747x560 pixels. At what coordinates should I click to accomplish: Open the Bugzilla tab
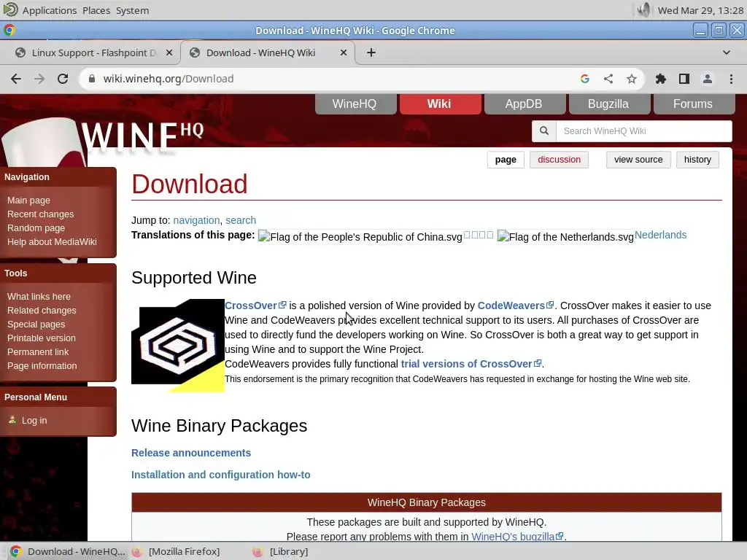tap(608, 104)
